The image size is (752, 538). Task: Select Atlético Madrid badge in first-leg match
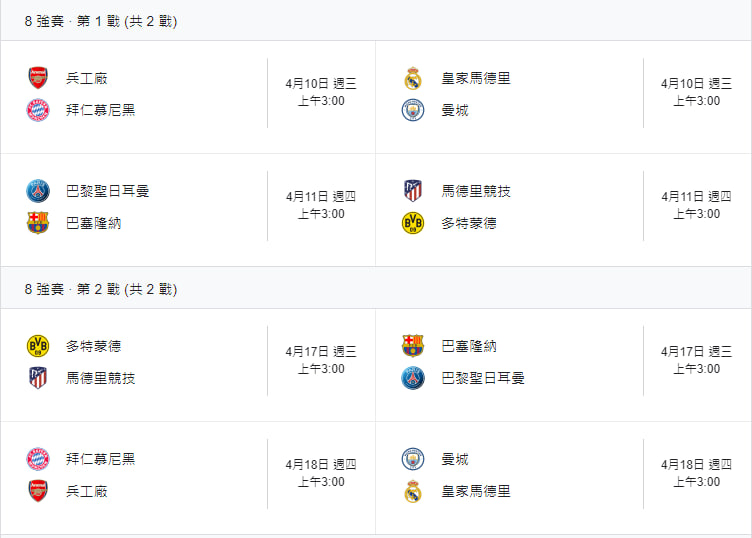pyautogui.click(x=413, y=191)
